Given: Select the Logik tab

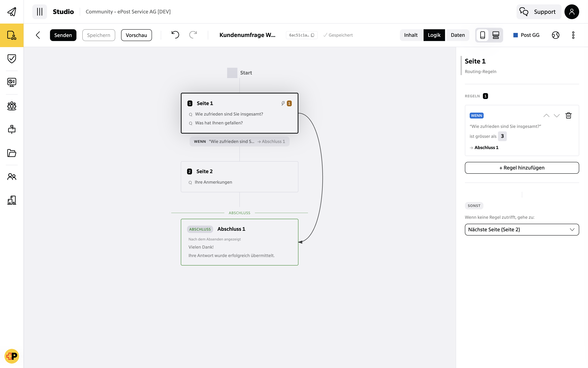Looking at the screenshot, I should 434,35.
